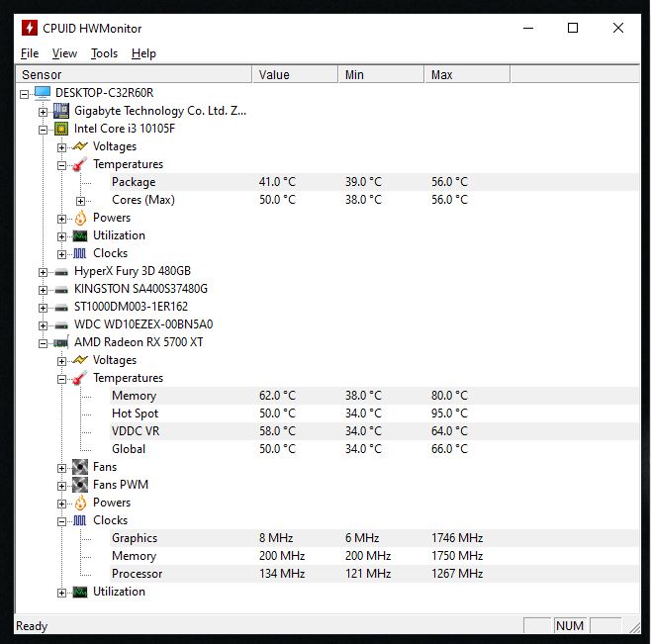The width and height of the screenshot is (651, 644).
Task: Expand Voltages under AMD Radeon RX 5700 XT
Action: [x=61, y=361]
